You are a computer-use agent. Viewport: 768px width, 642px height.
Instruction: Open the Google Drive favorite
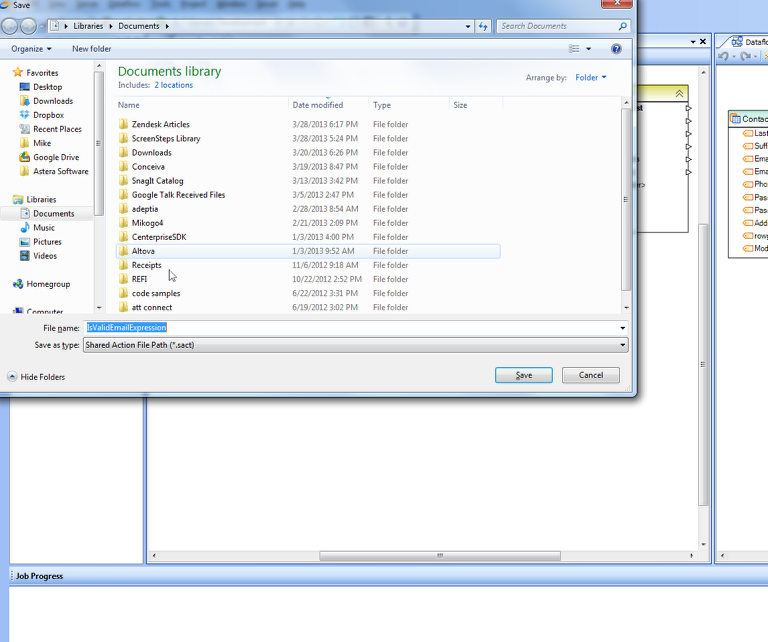[55, 157]
